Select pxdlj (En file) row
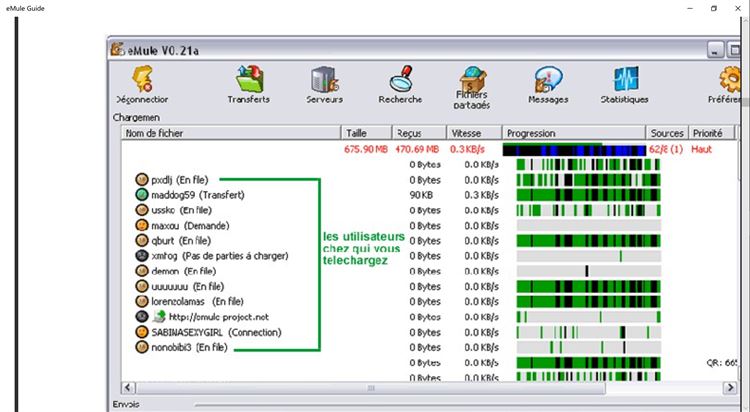The image size is (750, 412). click(179, 180)
